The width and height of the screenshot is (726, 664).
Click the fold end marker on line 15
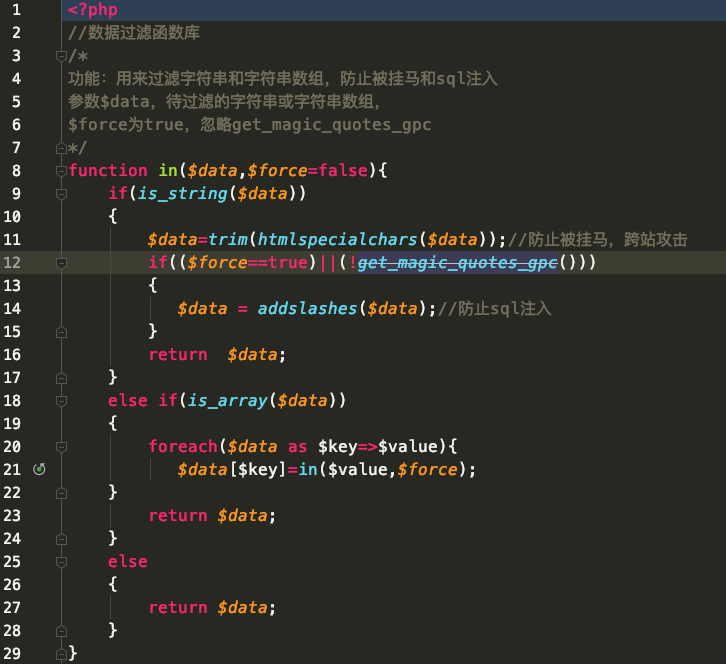pos(61,332)
